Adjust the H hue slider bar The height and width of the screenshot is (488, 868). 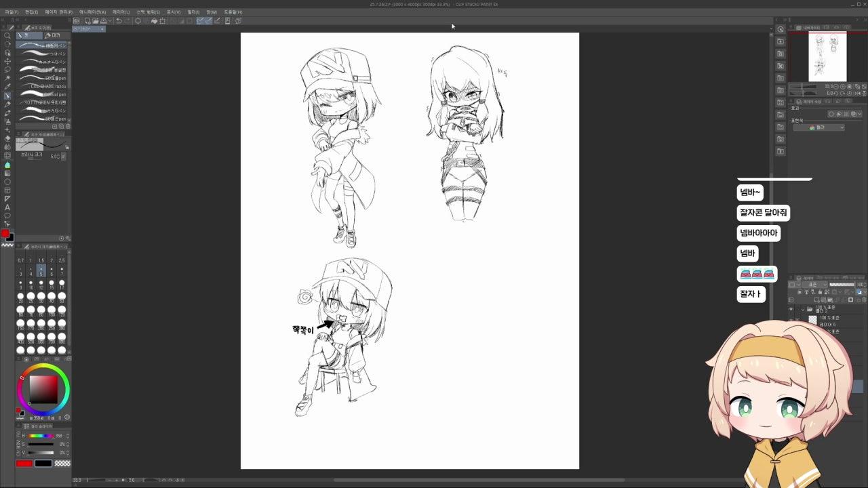(41, 436)
